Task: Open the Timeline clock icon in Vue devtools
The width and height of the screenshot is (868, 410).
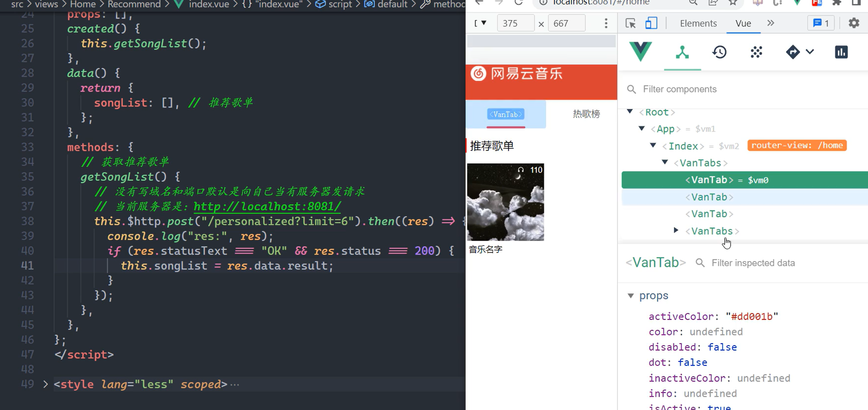Action: pyautogui.click(x=720, y=52)
